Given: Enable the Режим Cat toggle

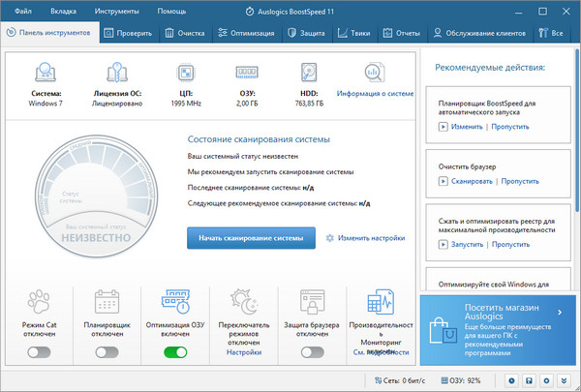Looking at the screenshot, I should pos(39,352).
